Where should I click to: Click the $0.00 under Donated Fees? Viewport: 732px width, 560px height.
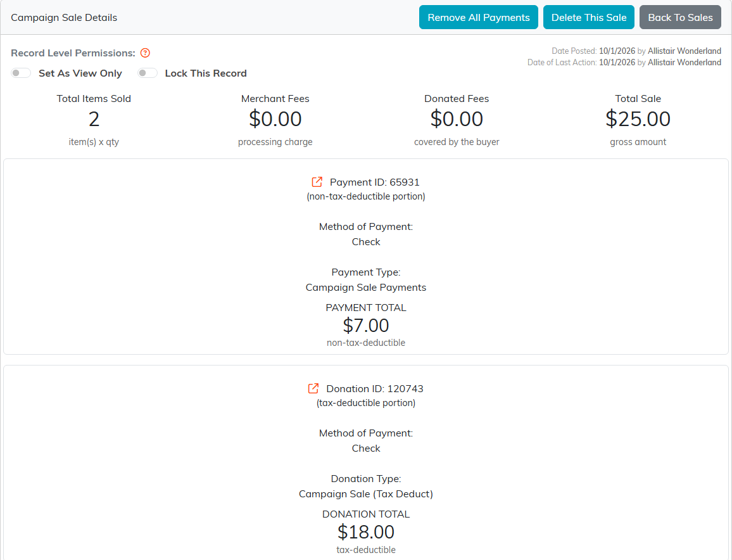457,118
